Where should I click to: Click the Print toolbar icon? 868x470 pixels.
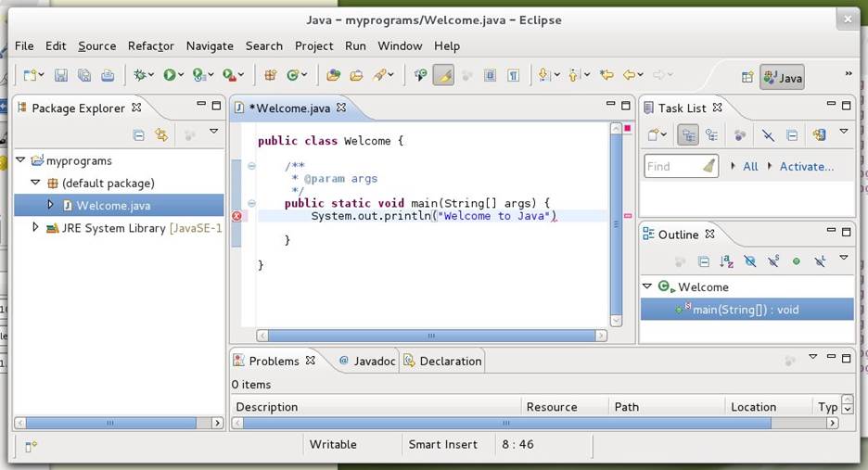[x=108, y=75]
